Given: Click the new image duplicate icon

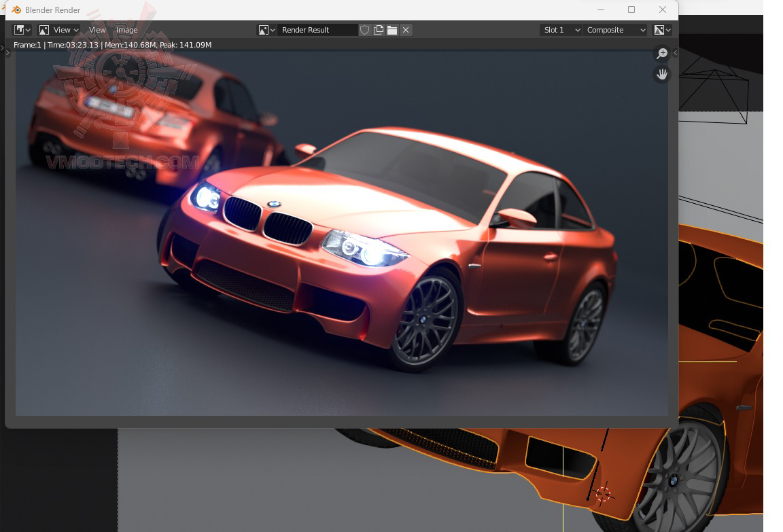Looking at the screenshot, I should pyautogui.click(x=379, y=30).
